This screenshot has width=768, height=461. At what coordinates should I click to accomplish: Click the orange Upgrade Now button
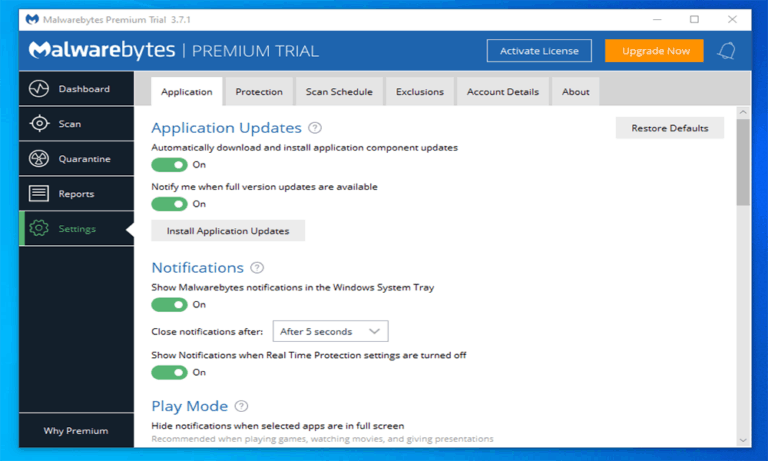click(x=654, y=51)
